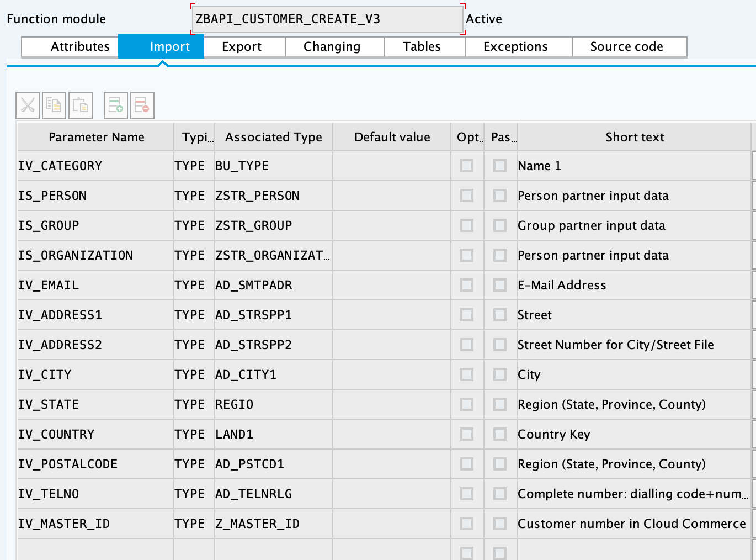Switch to the Attributes tab

[x=80, y=47]
